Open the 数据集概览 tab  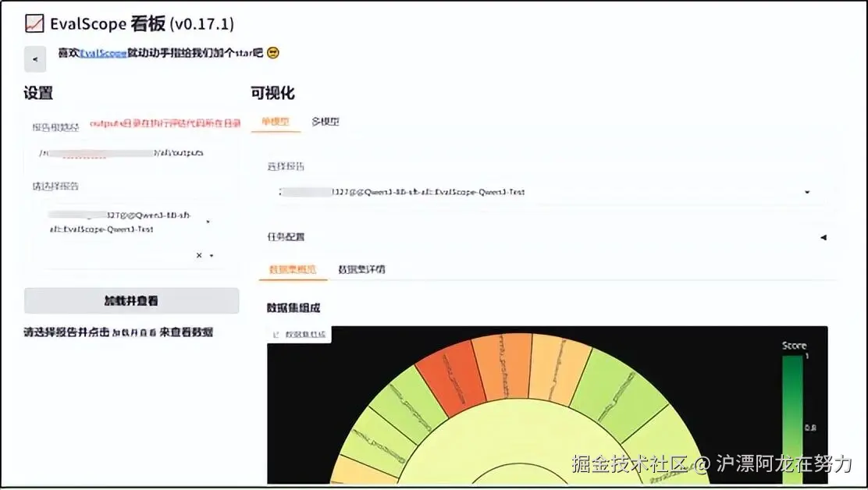point(293,269)
